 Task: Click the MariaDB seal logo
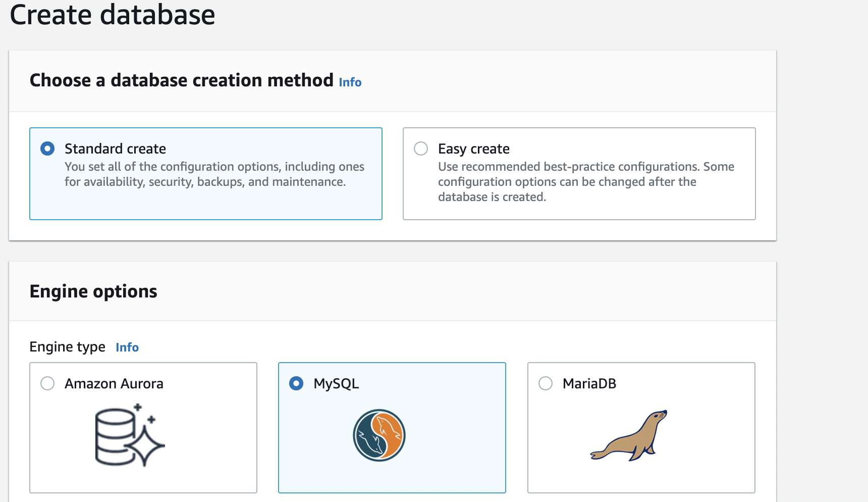[x=628, y=435]
